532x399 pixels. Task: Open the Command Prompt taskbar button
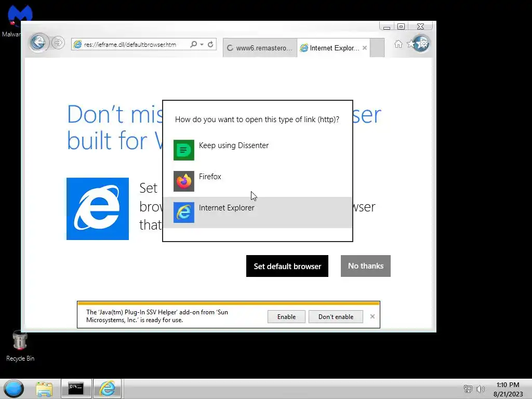76,389
